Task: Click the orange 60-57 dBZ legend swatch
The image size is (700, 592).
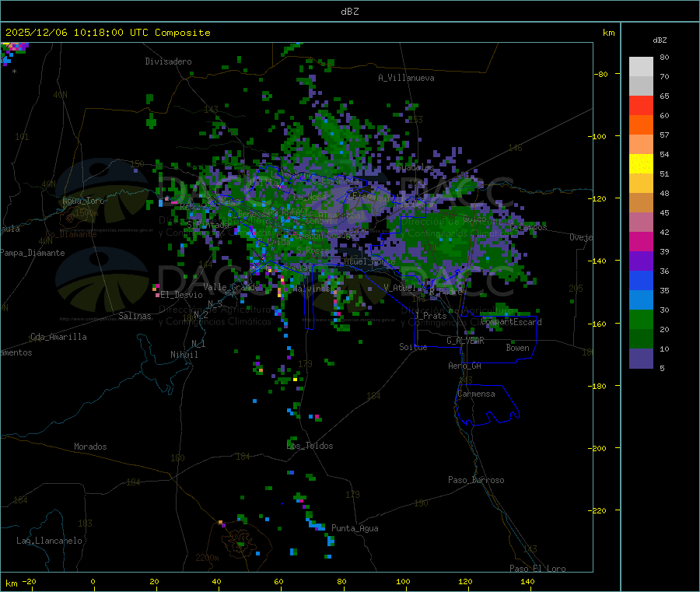Action: [641, 125]
